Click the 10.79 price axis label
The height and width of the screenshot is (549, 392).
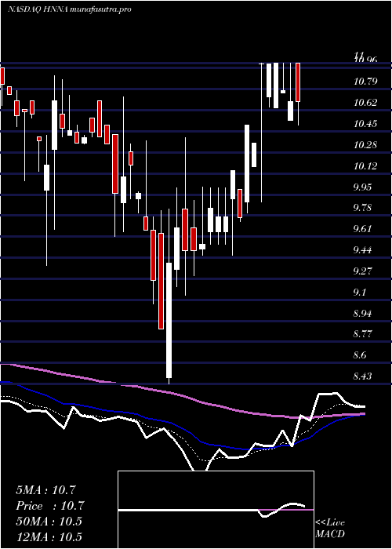pos(365,82)
